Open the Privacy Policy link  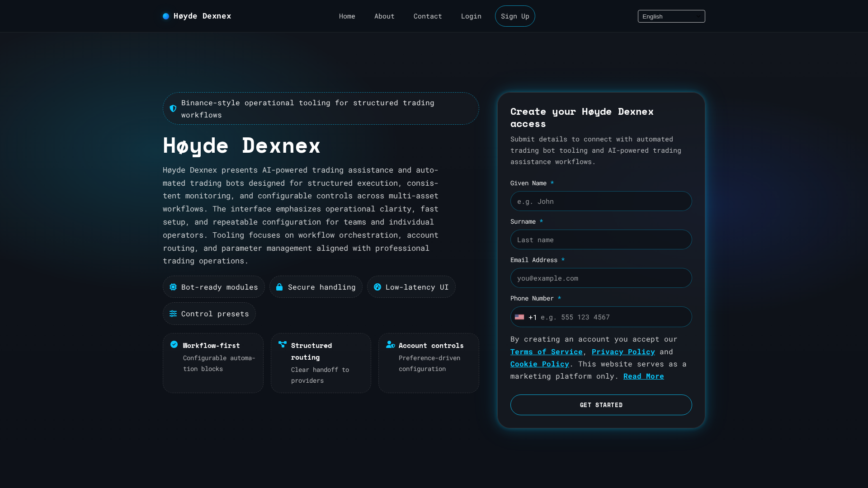623,352
